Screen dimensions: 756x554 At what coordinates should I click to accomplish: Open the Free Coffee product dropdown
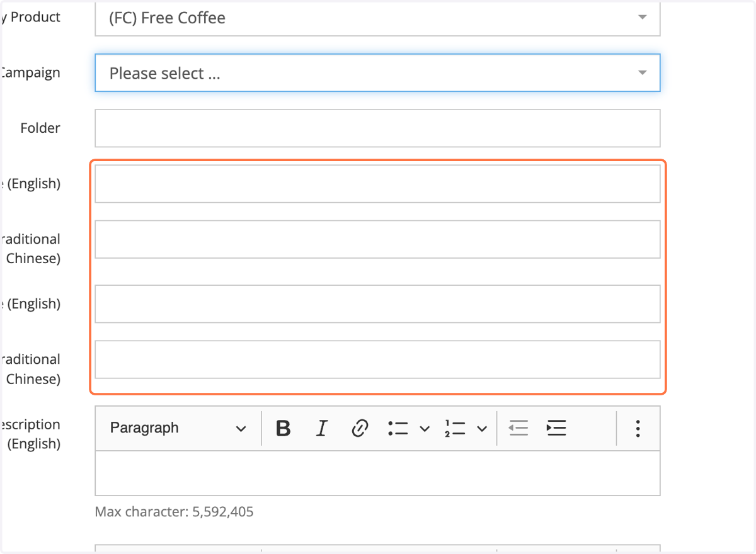click(377, 18)
